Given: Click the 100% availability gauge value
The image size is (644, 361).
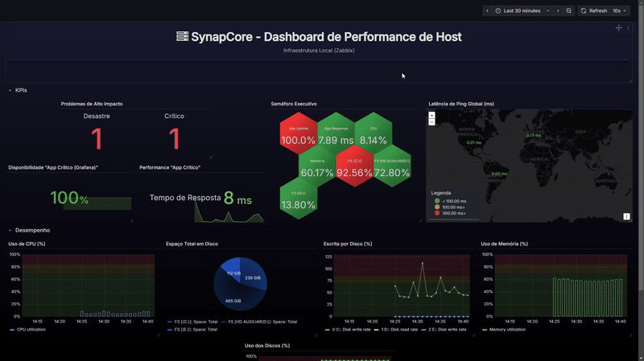Looking at the screenshot, I should click(69, 198).
